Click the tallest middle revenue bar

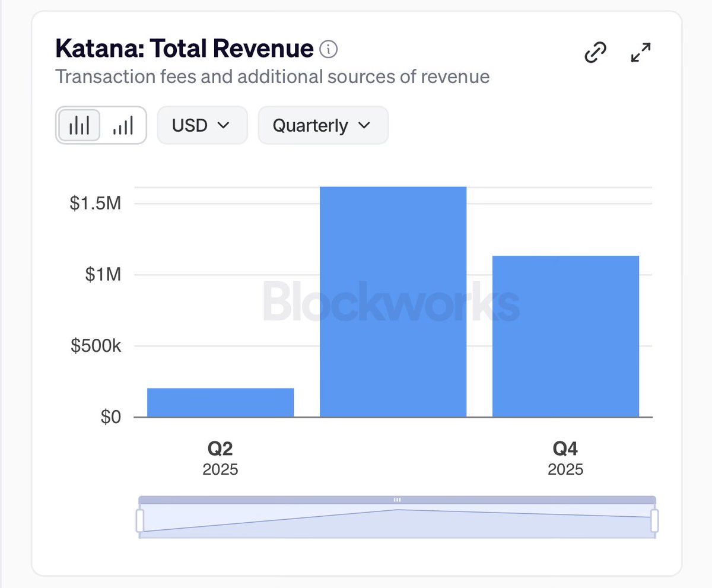click(x=393, y=303)
